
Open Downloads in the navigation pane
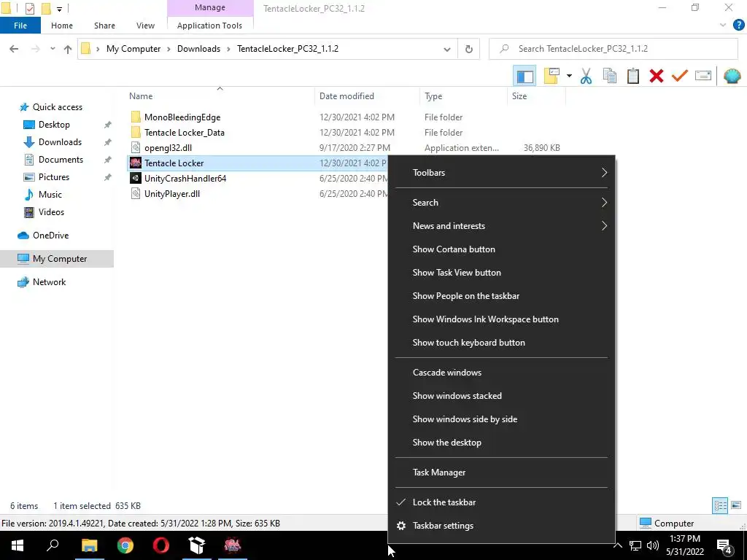pos(60,142)
